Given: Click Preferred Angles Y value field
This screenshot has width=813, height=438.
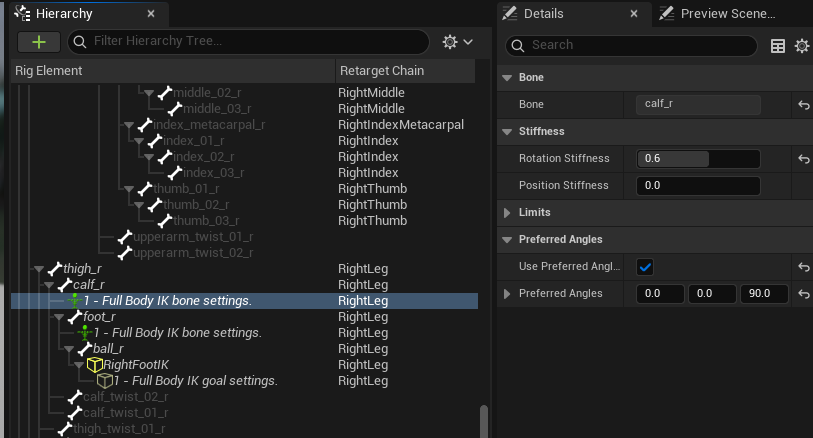Looking at the screenshot, I should coord(712,293).
